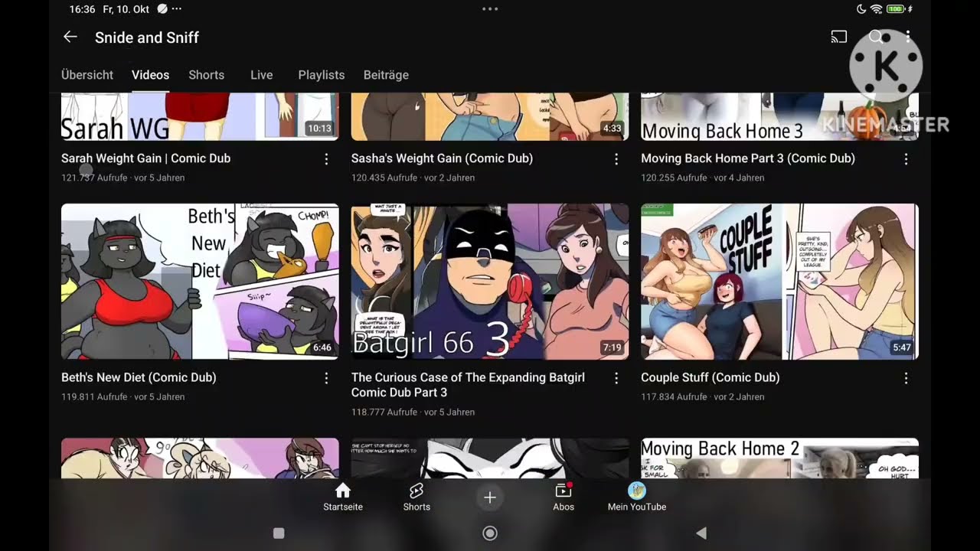Tap Android recent apps square button
The image size is (980, 551).
pyautogui.click(x=279, y=533)
